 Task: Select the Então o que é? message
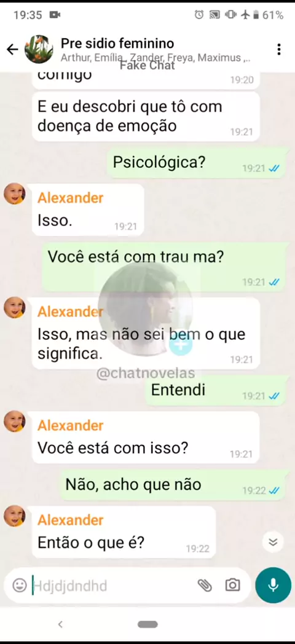tap(124, 532)
